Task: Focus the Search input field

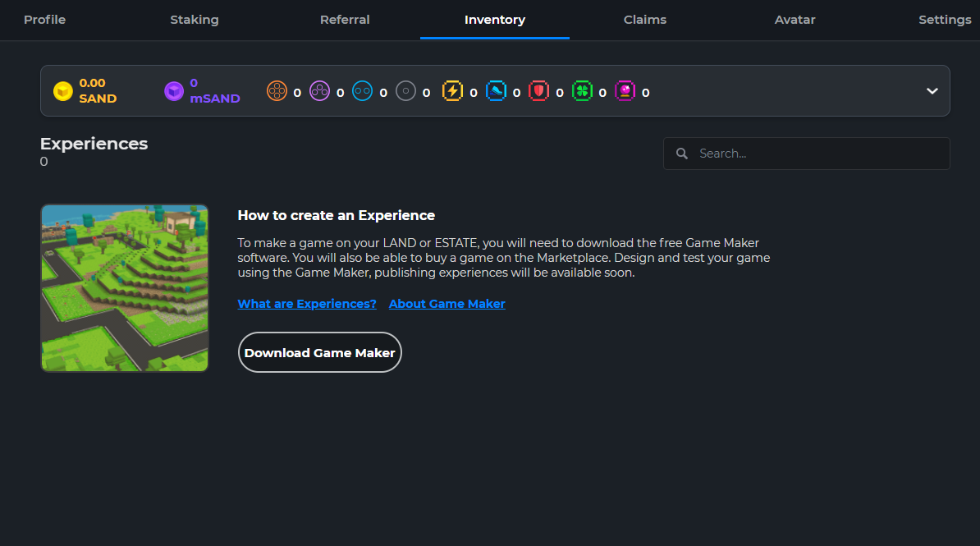Action: (806, 154)
